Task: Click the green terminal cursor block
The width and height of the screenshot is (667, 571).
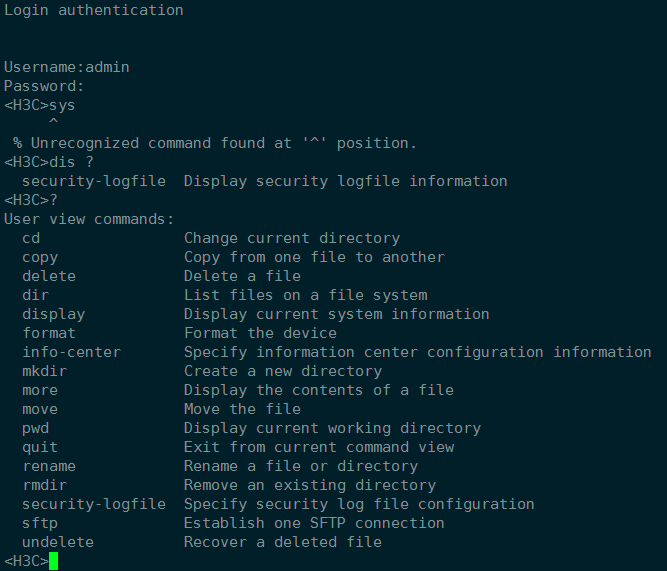Action: click(x=54, y=561)
